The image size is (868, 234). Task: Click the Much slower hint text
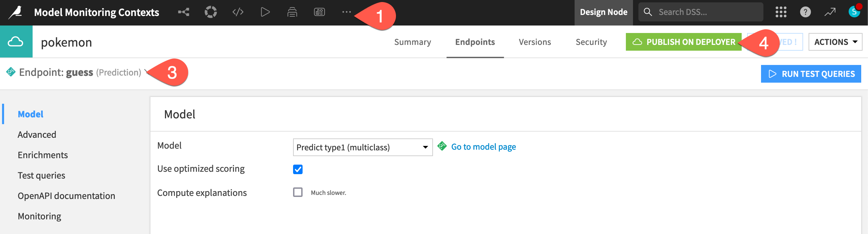(x=328, y=193)
